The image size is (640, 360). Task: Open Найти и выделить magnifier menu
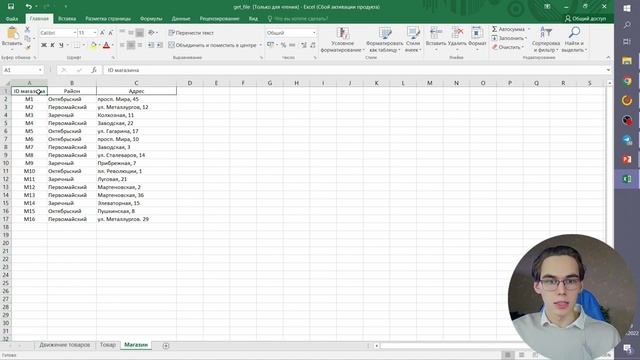coord(574,40)
